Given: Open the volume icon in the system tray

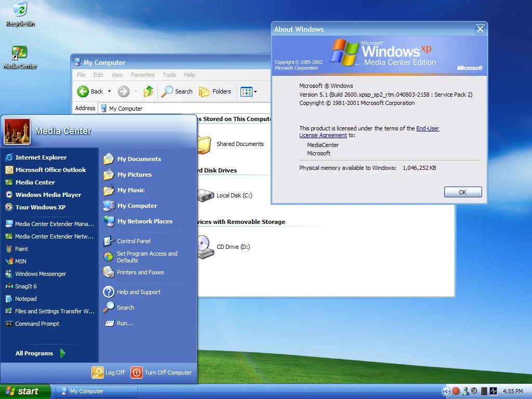Looking at the screenshot, I should [474, 391].
